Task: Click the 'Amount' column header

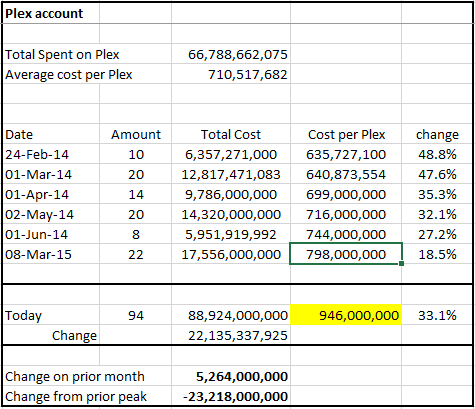Action: tap(136, 134)
